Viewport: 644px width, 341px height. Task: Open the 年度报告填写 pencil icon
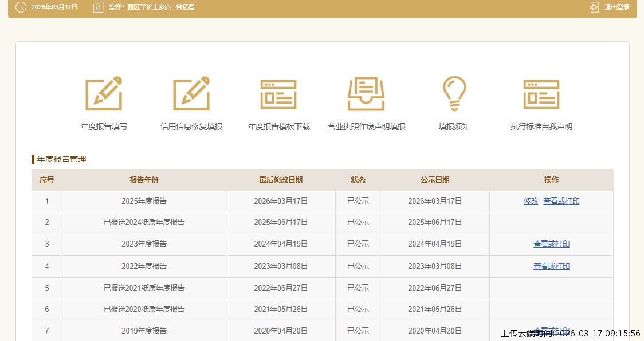(x=104, y=93)
